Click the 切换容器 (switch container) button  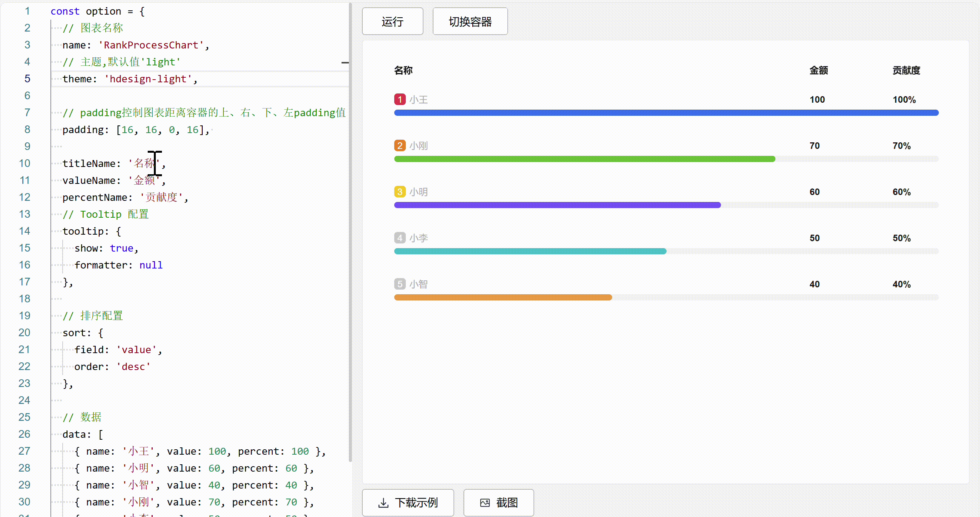pos(470,22)
